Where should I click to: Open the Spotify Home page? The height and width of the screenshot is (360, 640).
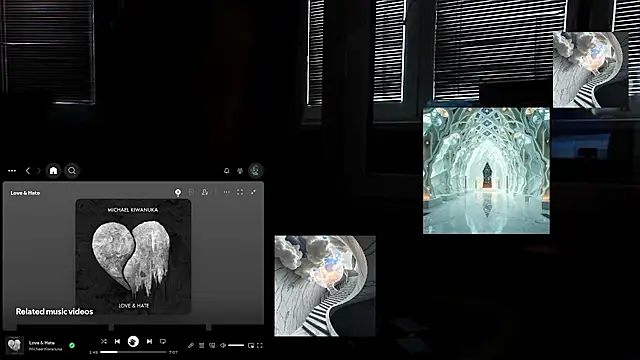(x=53, y=171)
